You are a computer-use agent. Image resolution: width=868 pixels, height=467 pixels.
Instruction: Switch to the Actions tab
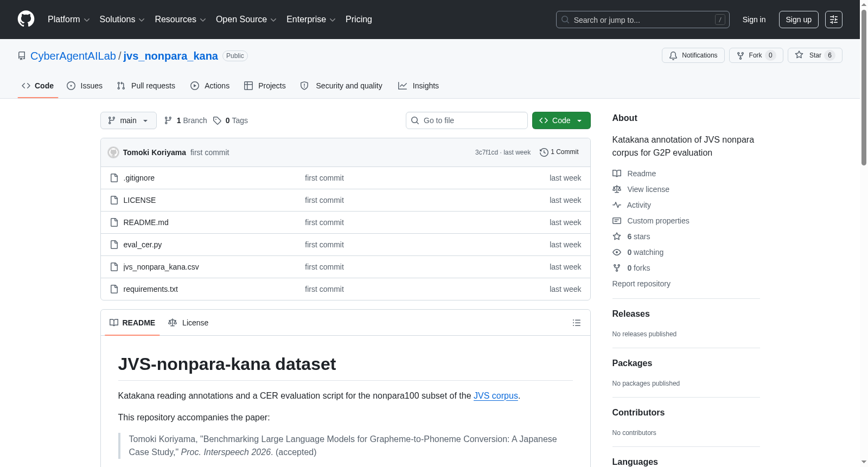(x=210, y=86)
